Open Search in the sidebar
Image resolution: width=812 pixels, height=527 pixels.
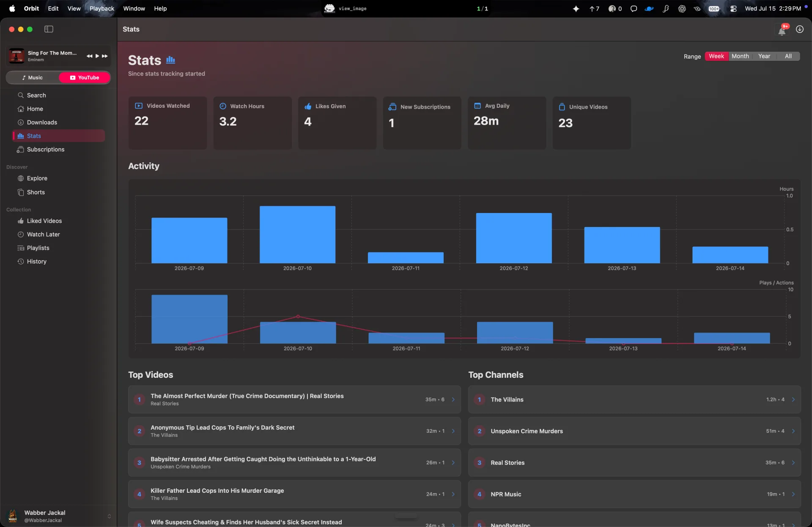[x=59, y=96]
